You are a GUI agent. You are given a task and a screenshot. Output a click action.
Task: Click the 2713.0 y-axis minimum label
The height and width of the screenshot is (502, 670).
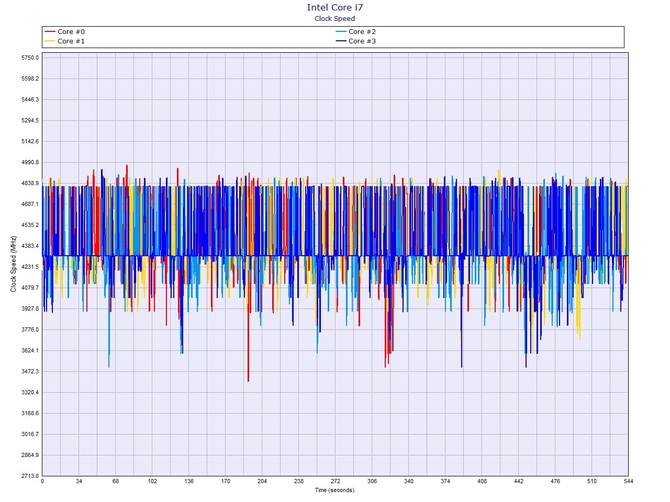coord(28,476)
